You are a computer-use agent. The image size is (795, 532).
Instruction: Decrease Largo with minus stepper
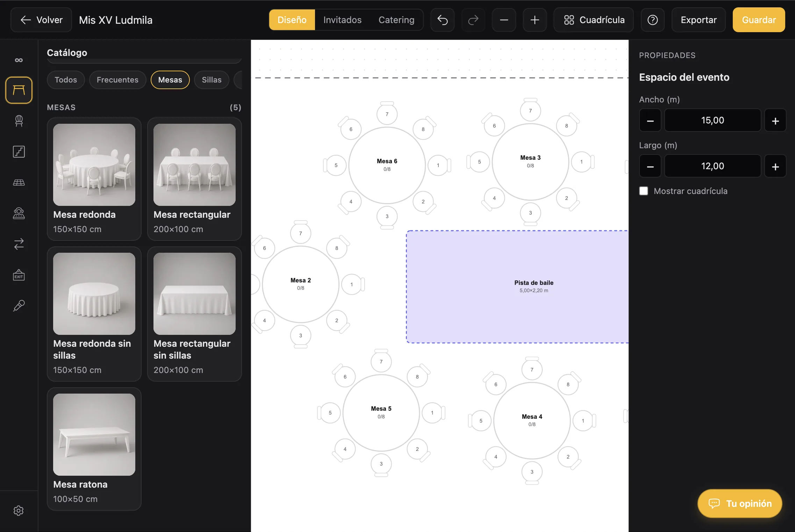[650, 166]
